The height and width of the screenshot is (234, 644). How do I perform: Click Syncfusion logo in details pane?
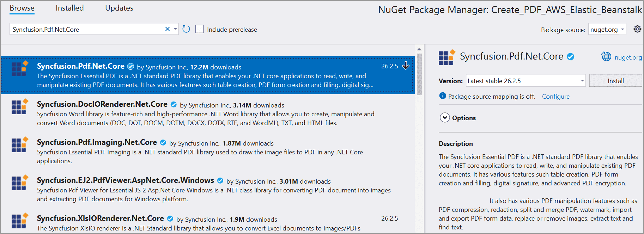click(447, 57)
